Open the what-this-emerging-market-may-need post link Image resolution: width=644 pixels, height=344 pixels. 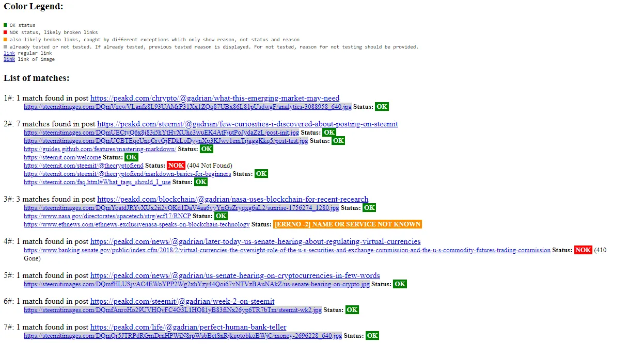point(215,98)
